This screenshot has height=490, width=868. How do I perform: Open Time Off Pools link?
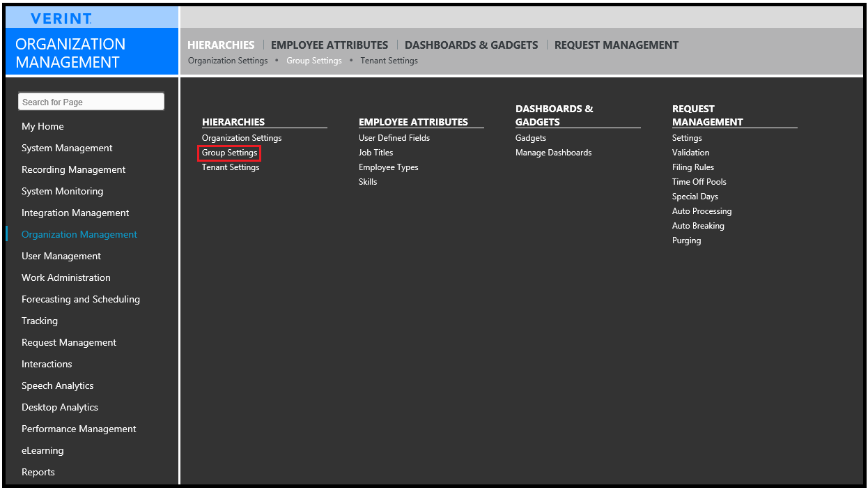(x=699, y=182)
